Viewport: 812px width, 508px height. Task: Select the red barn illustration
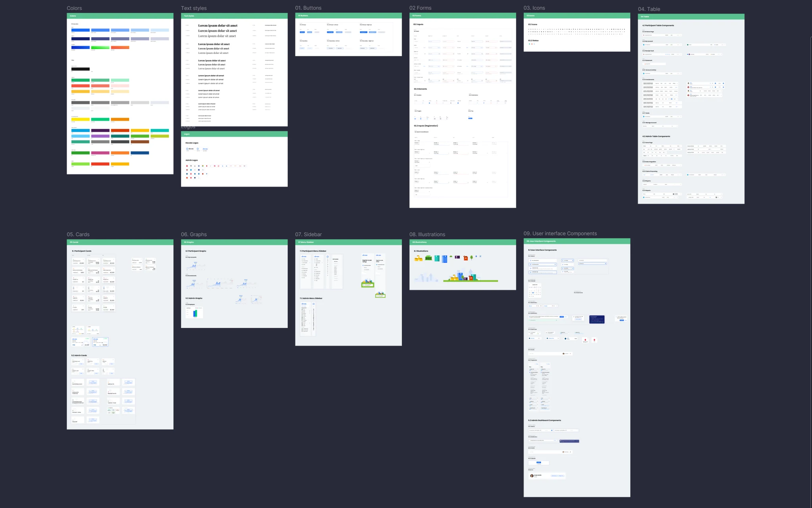tap(465, 258)
